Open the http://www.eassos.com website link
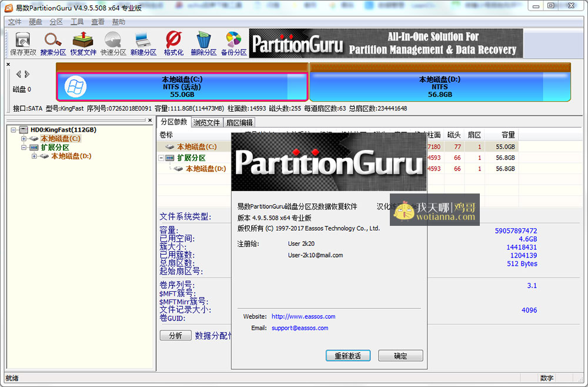 coord(303,316)
